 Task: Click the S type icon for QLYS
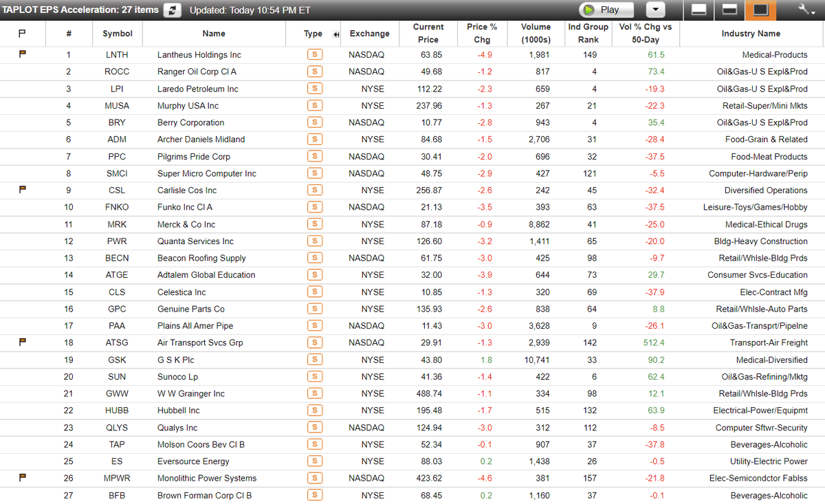[x=315, y=428]
